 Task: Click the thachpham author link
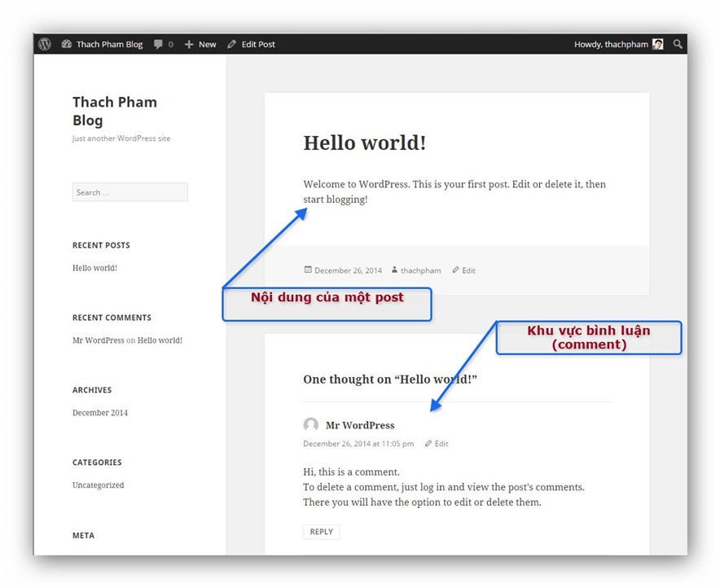click(x=420, y=270)
